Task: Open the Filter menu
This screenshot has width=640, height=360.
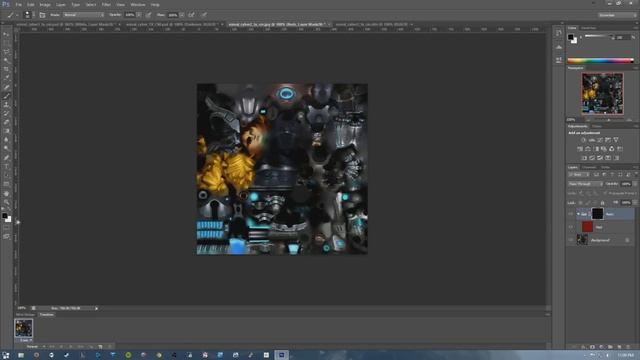Action: pos(106,4)
